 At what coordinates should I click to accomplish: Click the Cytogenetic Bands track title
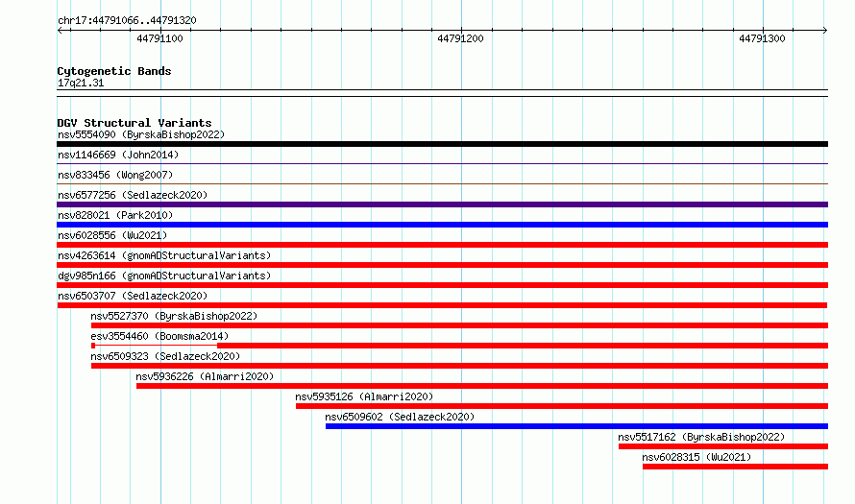pos(114,71)
